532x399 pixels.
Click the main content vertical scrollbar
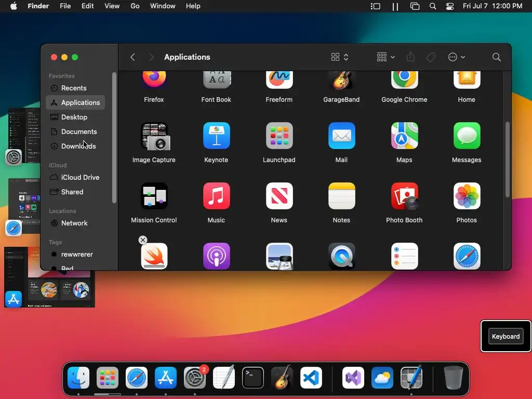pos(508,159)
